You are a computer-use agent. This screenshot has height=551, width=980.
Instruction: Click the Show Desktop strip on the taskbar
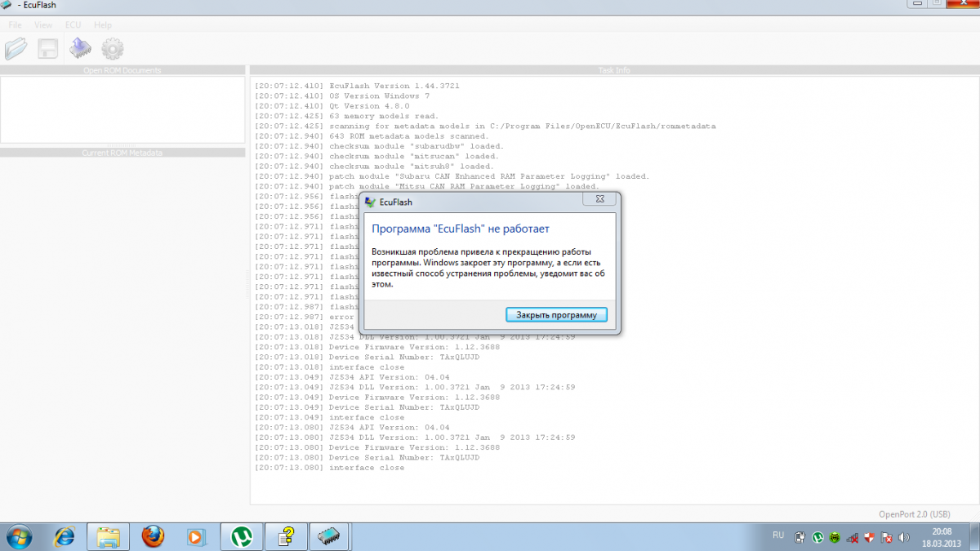pos(973,536)
